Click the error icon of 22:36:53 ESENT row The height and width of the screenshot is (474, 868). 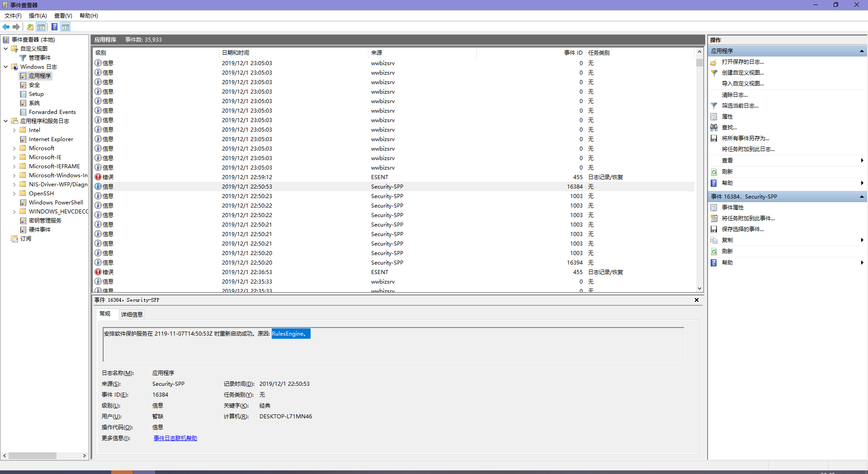98,272
